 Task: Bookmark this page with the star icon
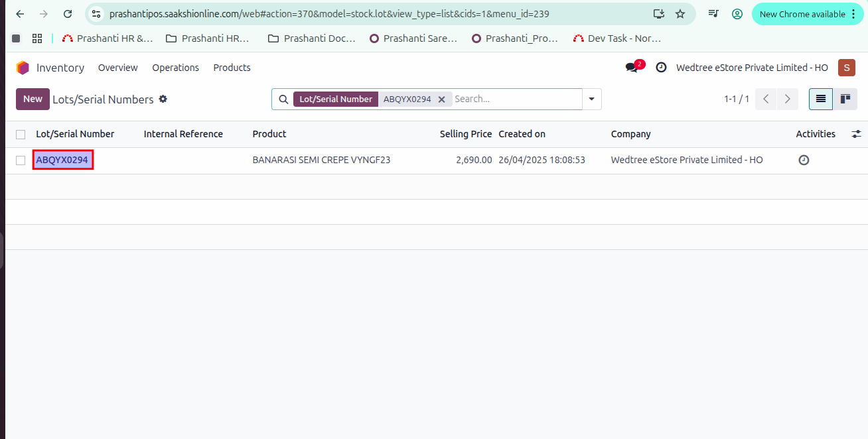click(x=680, y=14)
